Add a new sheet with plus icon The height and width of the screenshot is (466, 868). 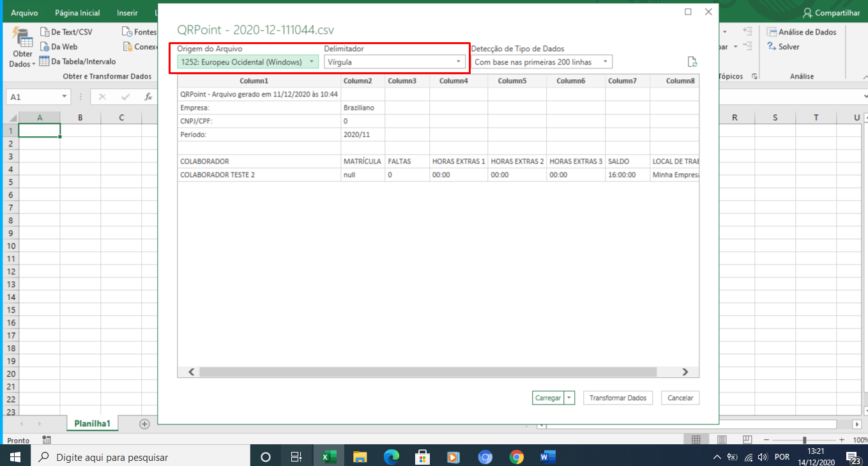(144, 424)
